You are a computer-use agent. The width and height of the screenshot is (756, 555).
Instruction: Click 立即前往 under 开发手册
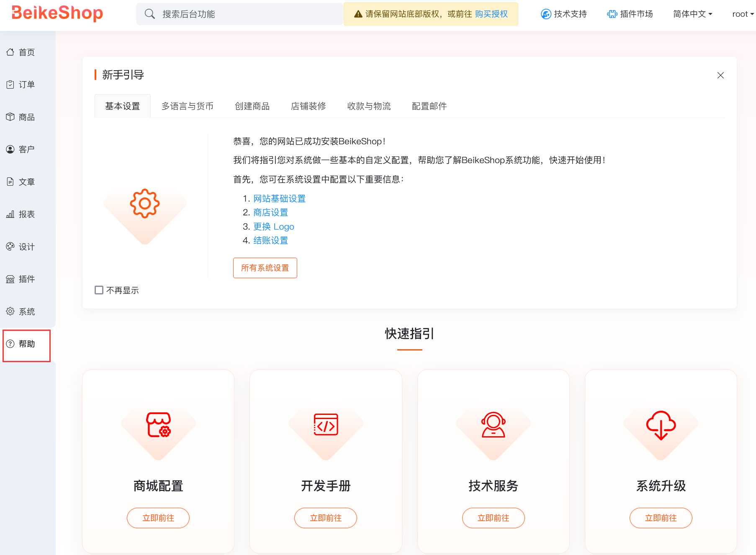(326, 518)
